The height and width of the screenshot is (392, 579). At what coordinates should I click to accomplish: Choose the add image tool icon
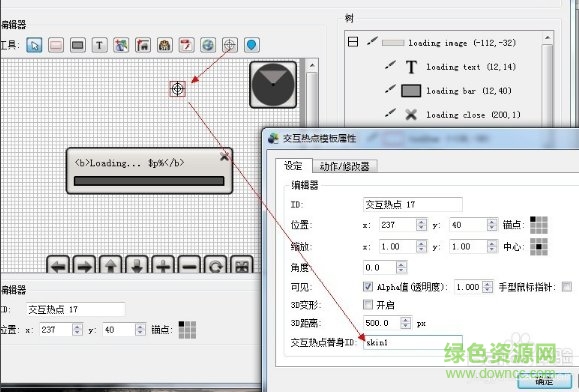tap(121, 45)
